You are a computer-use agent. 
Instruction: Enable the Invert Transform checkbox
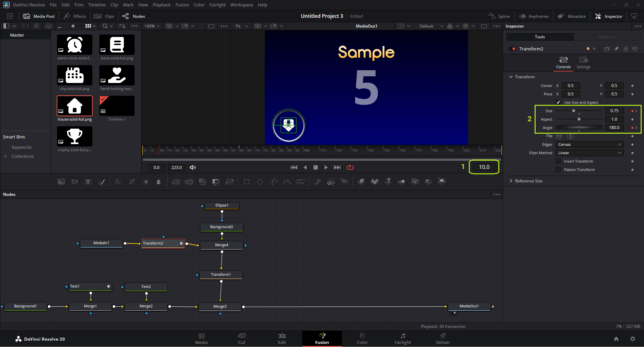pos(558,161)
